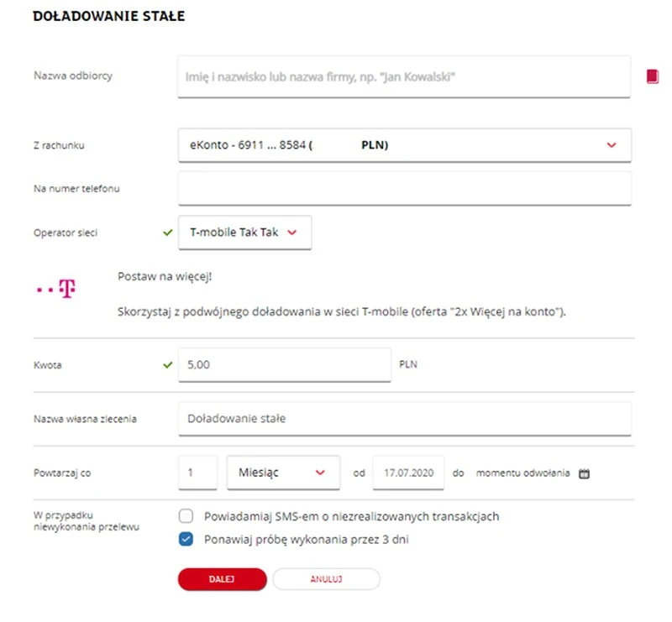Image resolution: width=672 pixels, height=622 pixels.
Task: Click the start date field 17.07.2020
Action: click(x=407, y=473)
